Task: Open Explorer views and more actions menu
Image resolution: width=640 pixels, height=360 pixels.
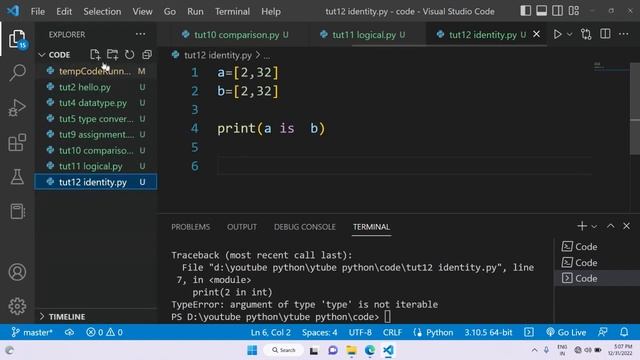Action: [140, 34]
